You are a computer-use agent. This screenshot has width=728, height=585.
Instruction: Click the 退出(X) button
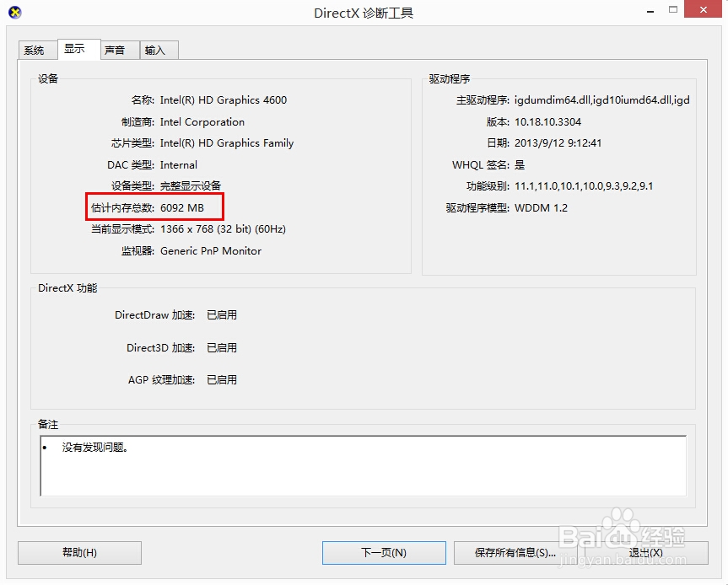coord(646,552)
